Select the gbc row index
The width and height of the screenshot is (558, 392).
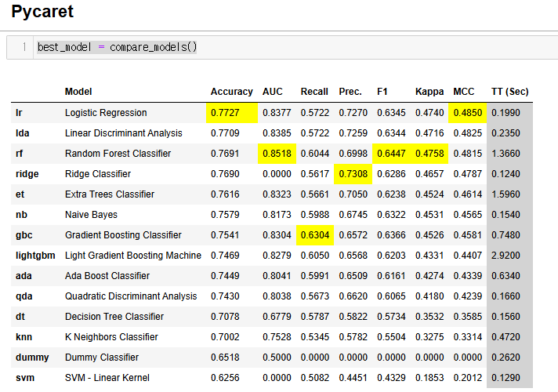tap(24, 235)
